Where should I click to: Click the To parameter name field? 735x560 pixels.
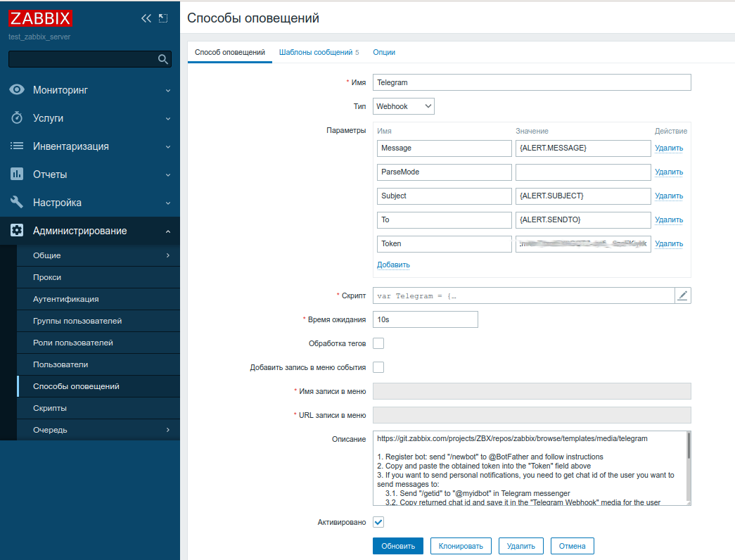[x=445, y=220]
